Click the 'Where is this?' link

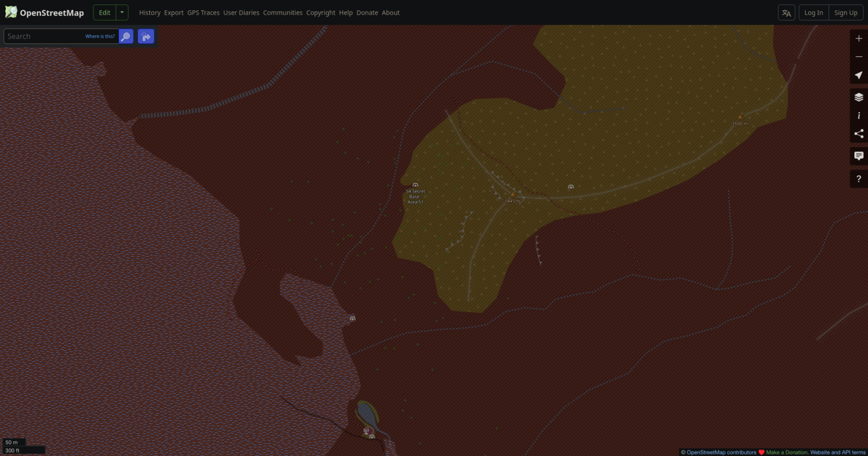pos(100,36)
